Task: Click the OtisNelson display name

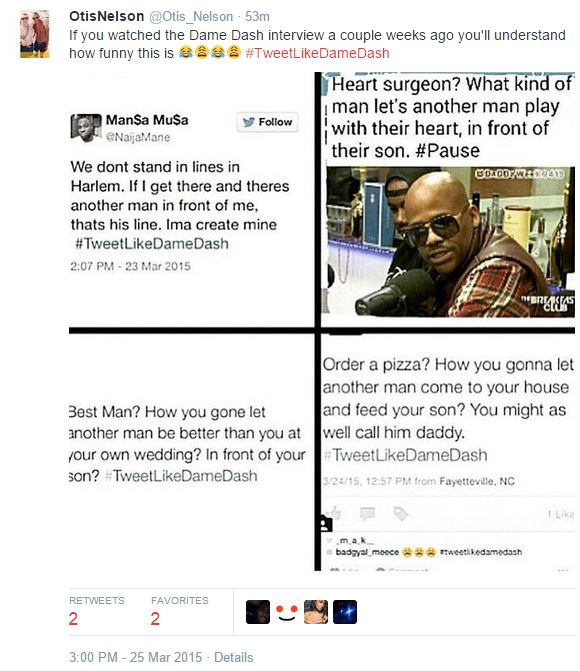Action: (107, 16)
